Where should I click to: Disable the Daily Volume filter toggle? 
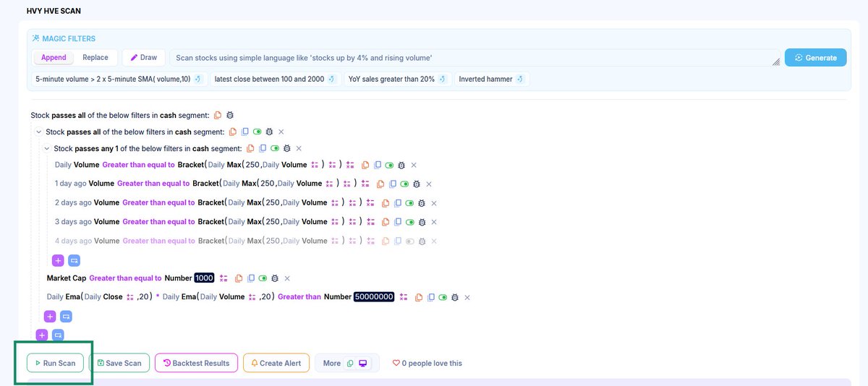tap(390, 165)
